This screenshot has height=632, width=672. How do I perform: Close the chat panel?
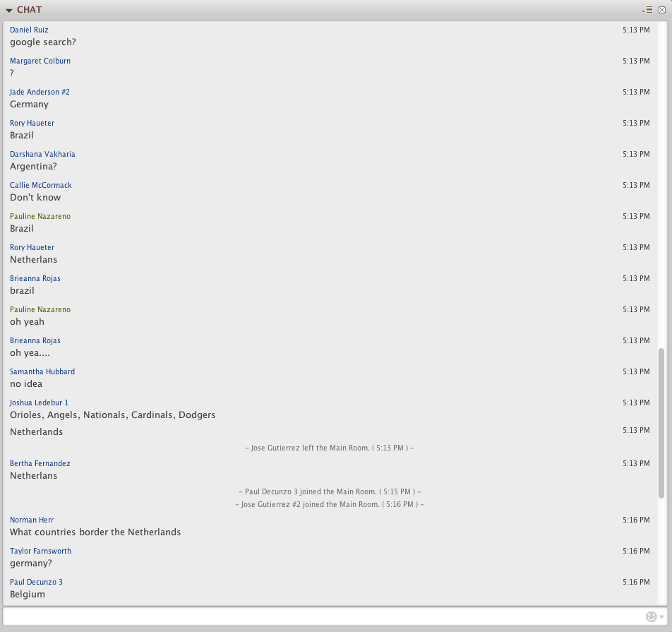point(661,9)
